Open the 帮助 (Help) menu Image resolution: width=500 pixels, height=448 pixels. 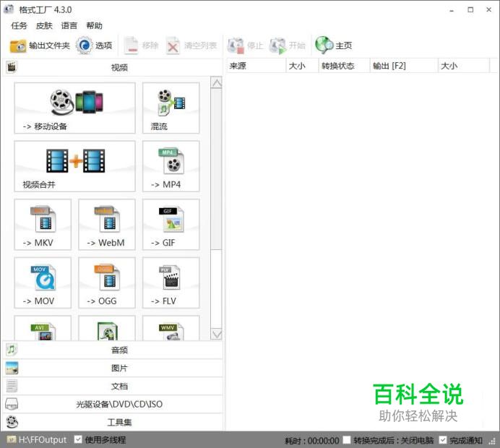pyautogui.click(x=95, y=25)
